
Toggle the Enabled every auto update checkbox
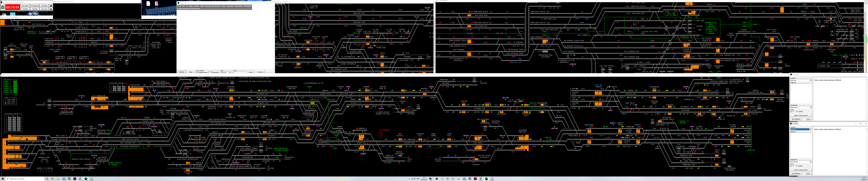tap(197, 73)
